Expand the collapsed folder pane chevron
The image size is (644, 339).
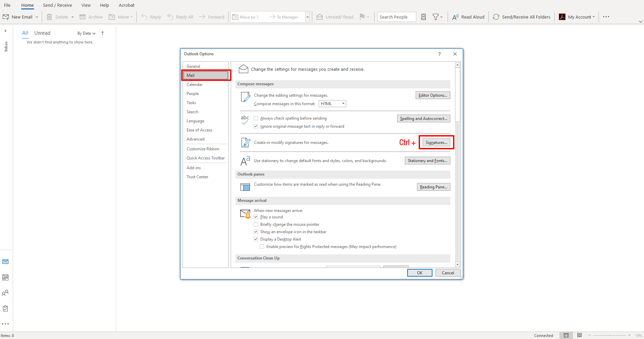[5, 31]
